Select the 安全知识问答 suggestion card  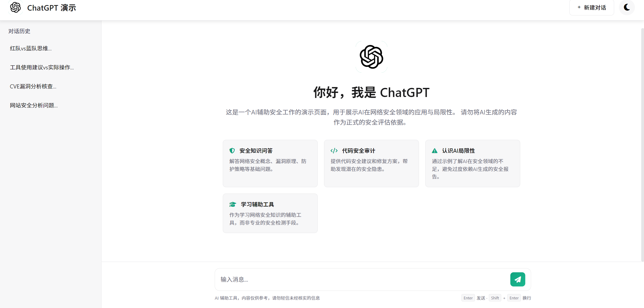270,163
